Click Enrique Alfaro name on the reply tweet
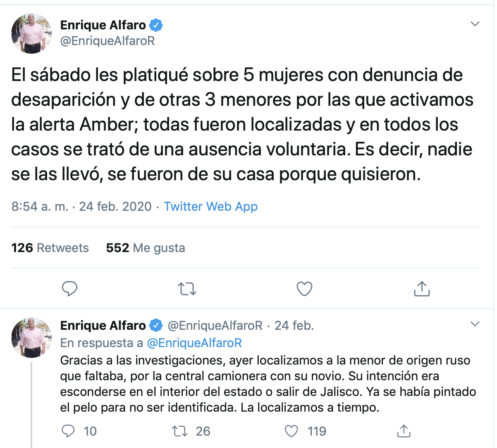This screenshot has width=497, height=448. tap(103, 326)
